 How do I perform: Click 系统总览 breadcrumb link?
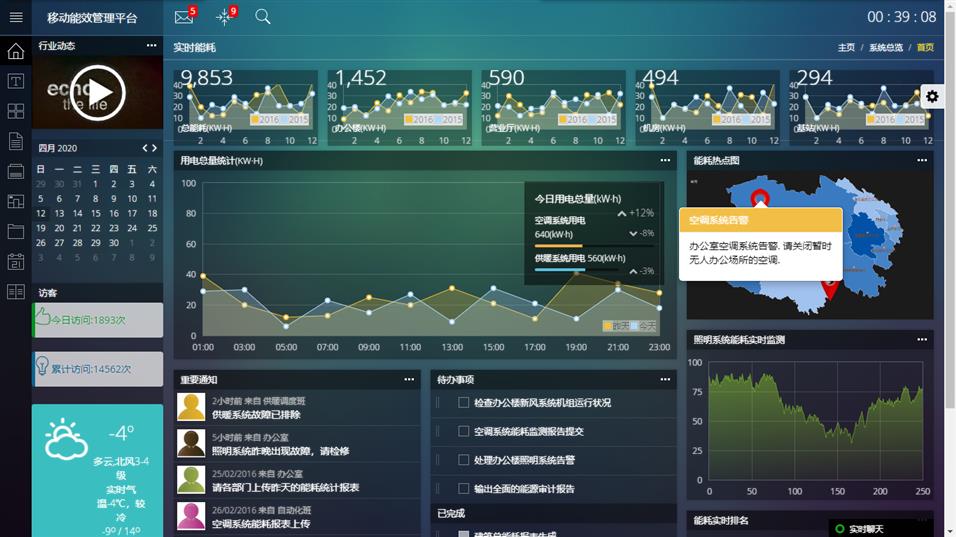pyautogui.click(x=886, y=48)
